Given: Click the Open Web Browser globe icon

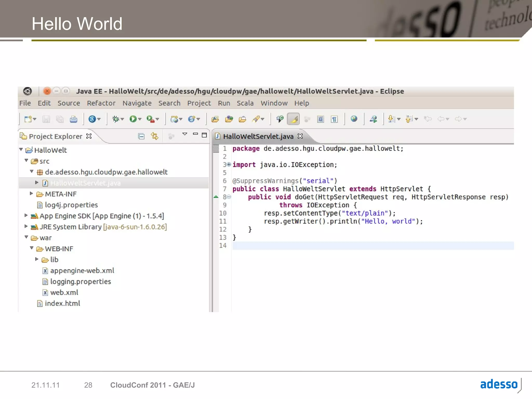Looking at the screenshot, I should [x=354, y=119].
